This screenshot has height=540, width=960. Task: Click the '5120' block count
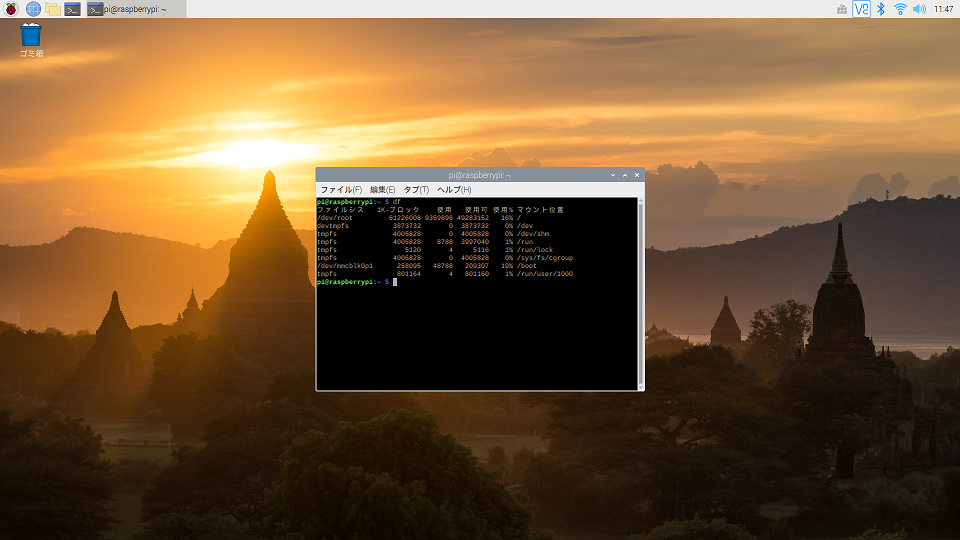(x=413, y=250)
